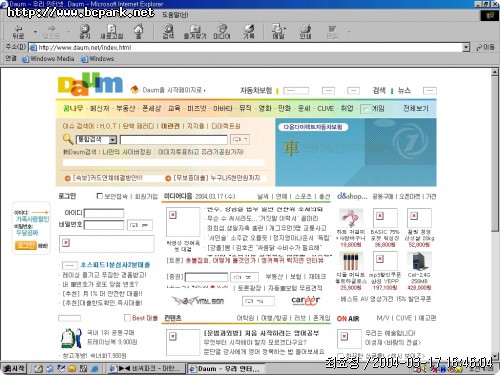
Task: Click the 이동 Go button
Action: (485, 47)
